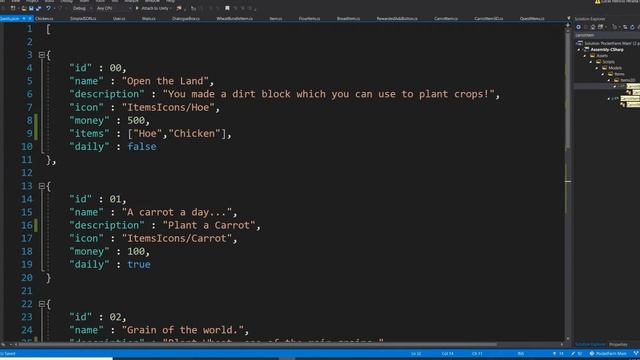The image size is (640, 360).
Task: Open the Any CPU platform dropdown
Action: [113, 8]
